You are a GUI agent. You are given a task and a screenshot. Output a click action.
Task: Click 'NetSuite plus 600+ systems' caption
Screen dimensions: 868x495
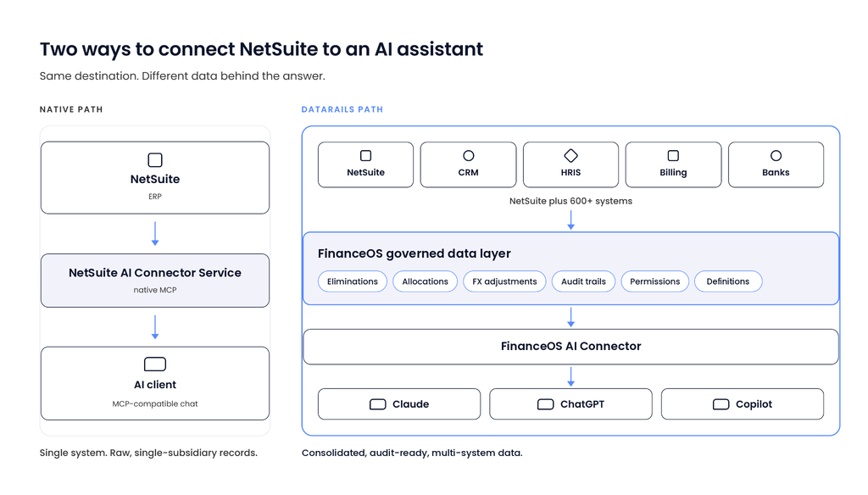pyautogui.click(x=570, y=201)
